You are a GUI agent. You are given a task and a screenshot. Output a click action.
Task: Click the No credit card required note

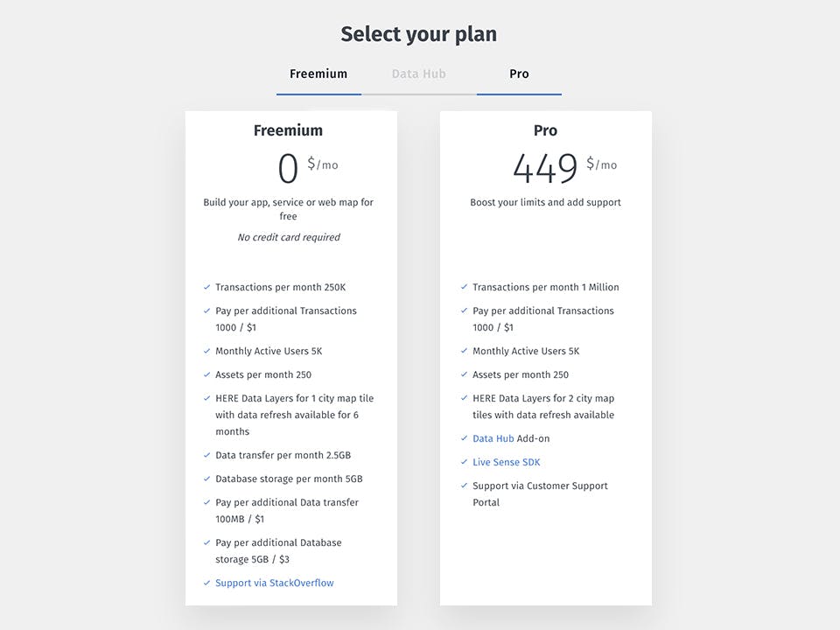[289, 237]
